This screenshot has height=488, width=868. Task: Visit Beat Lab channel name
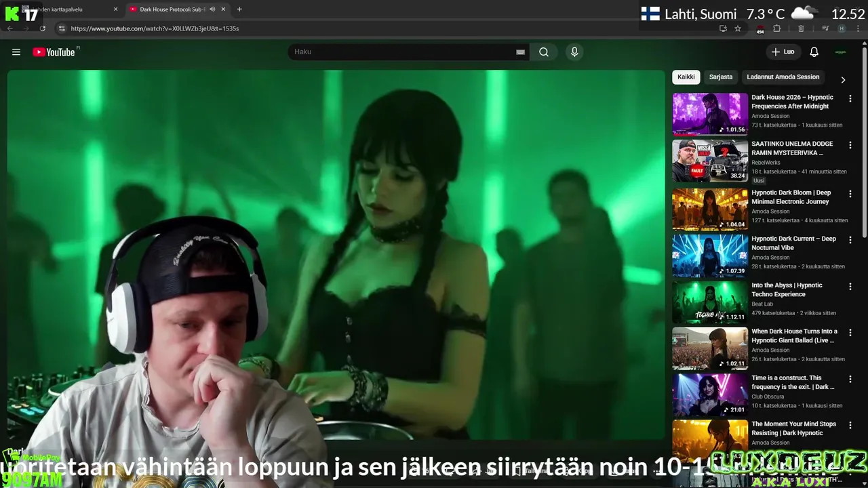763,304
